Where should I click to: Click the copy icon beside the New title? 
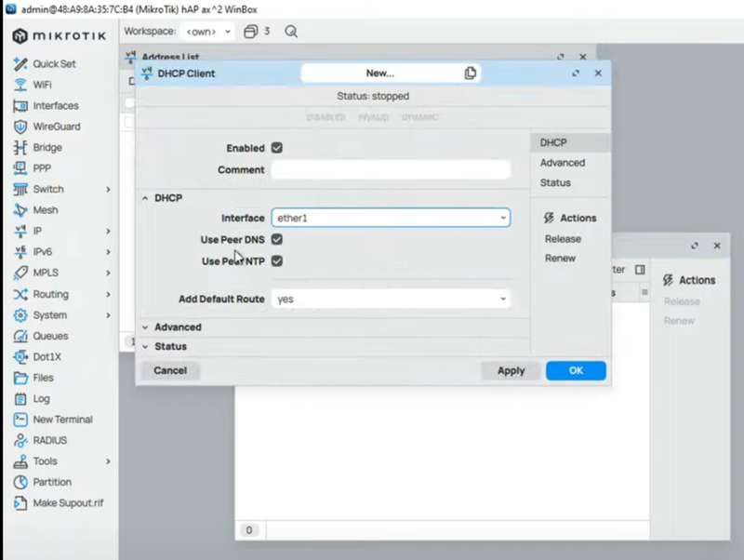pyautogui.click(x=470, y=73)
